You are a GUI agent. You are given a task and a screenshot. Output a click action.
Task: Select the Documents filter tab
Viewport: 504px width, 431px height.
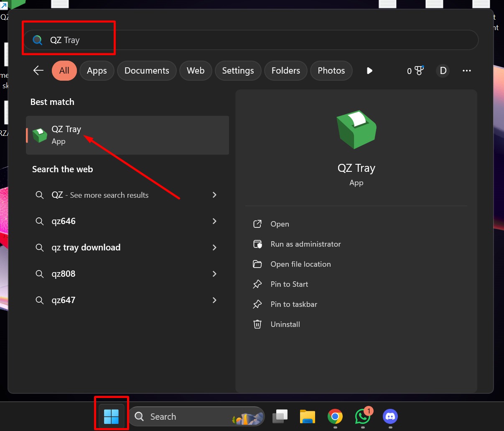147,71
